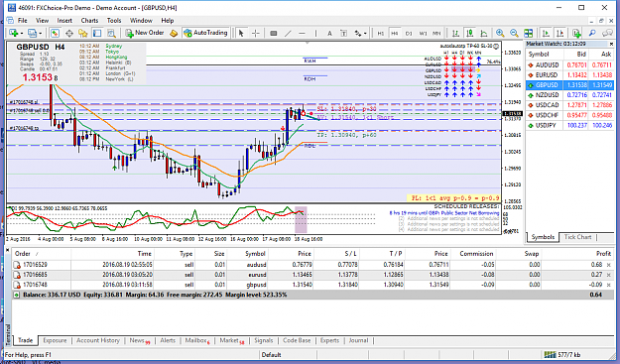620x364 pixels.
Task: Open the Indicators list icon
Action: [576, 33]
